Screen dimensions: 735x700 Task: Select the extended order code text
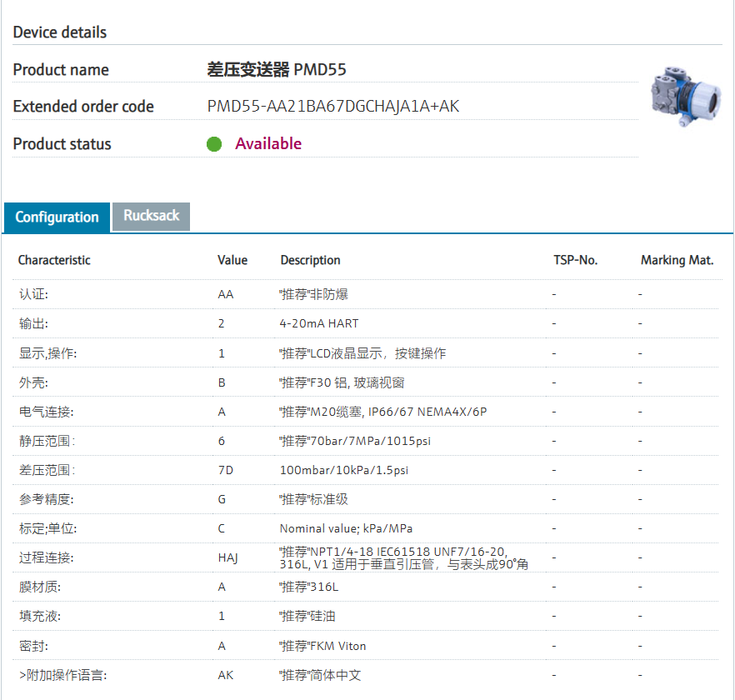pyautogui.click(x=332, y=107)
